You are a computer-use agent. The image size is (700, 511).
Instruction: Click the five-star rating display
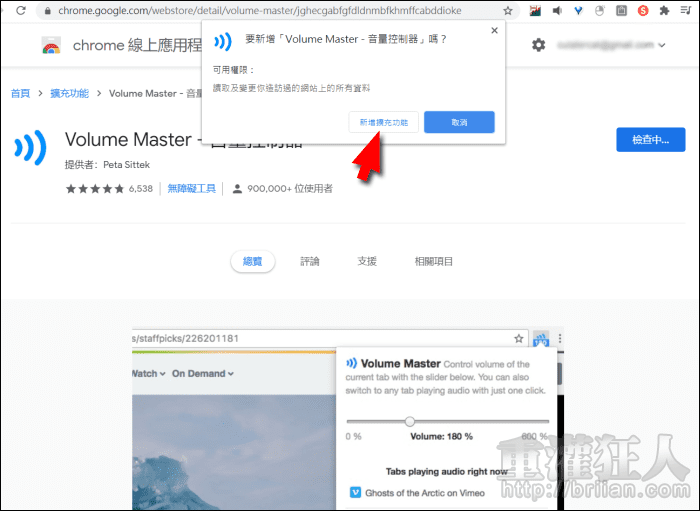click(x=95, y=189)
